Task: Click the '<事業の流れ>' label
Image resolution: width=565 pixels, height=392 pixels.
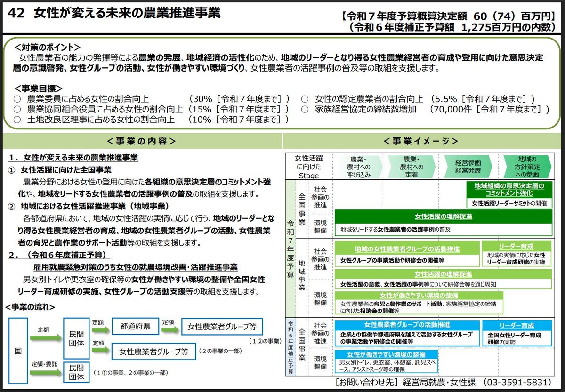Action: point(30,307)
